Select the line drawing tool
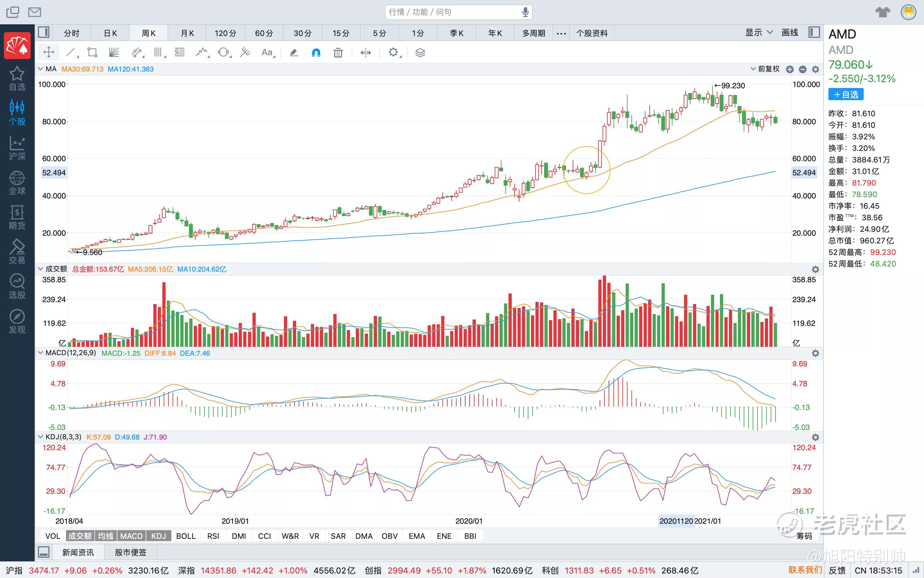 coord(71,52)
